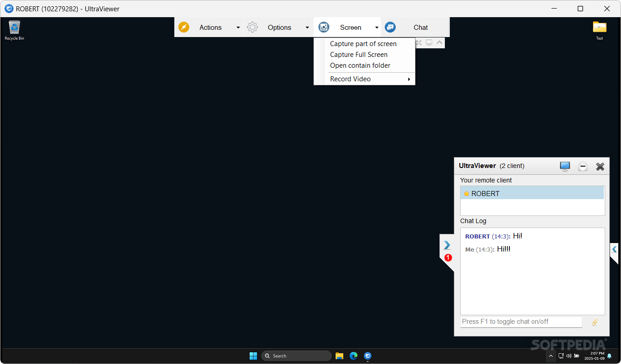Enter fullscreen using the expand arrows icon
Viewport: 621px width, 364px height.
coord(418,42)
